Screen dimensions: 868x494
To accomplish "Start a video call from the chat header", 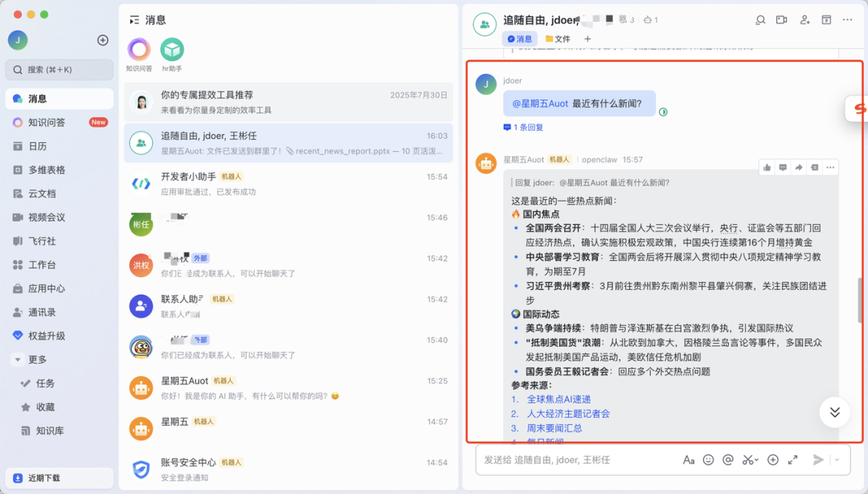I will pos(780,20).
